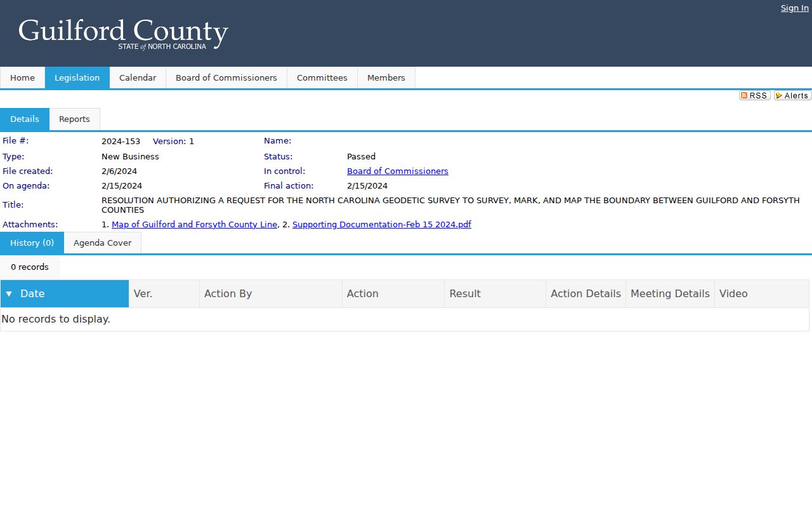Click the Date column sort arrow
812x508 pixels.
click(x=9, y=293)
